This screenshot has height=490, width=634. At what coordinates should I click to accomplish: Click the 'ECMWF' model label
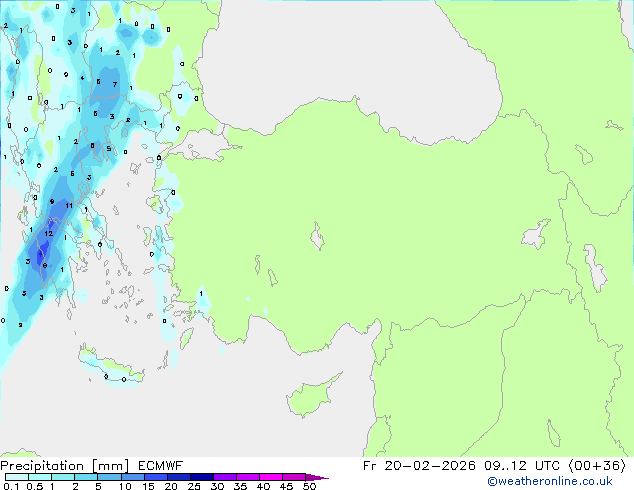pyautogui.click(x=161, y=466)
